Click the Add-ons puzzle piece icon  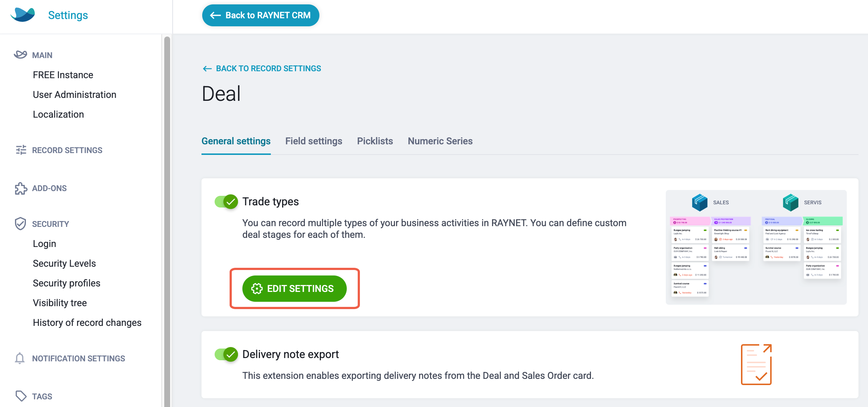(21, 188)
